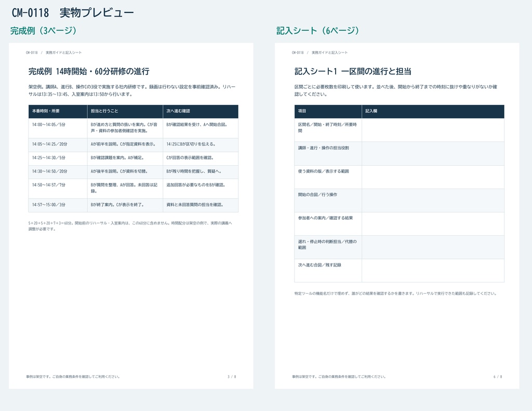532x411 pixels.
Task: Click paragraph starting '区間ごとに必要枚数を印刷'
Action: tap(396, 90)
